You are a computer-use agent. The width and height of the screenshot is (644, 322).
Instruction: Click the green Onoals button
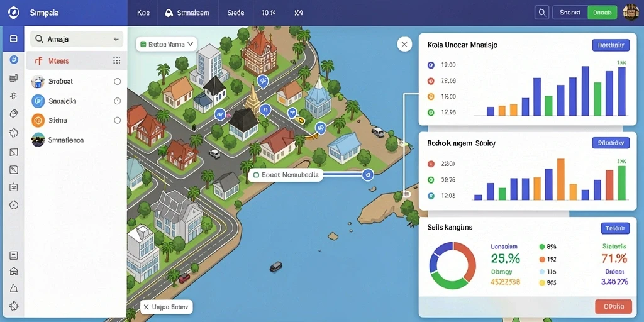(x=602, y=13)
